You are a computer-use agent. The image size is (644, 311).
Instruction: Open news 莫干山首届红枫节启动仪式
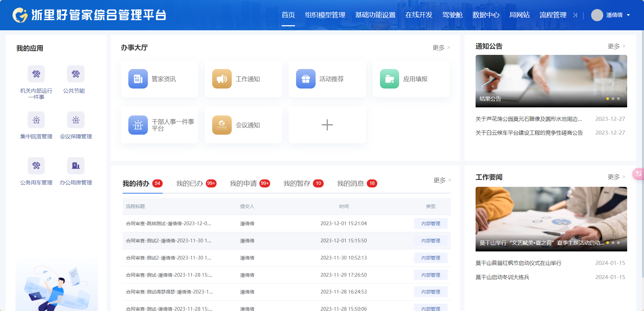pyautogui.click(x=518, y=263)
